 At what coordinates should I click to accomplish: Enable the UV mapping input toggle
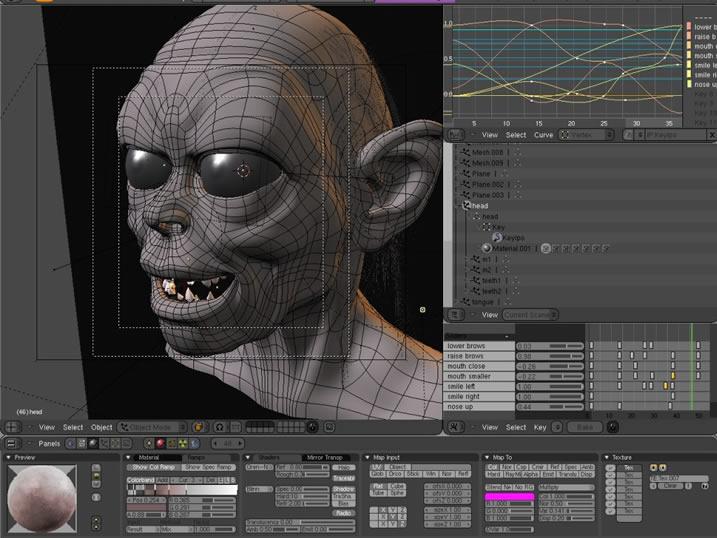tap(377, 467)
